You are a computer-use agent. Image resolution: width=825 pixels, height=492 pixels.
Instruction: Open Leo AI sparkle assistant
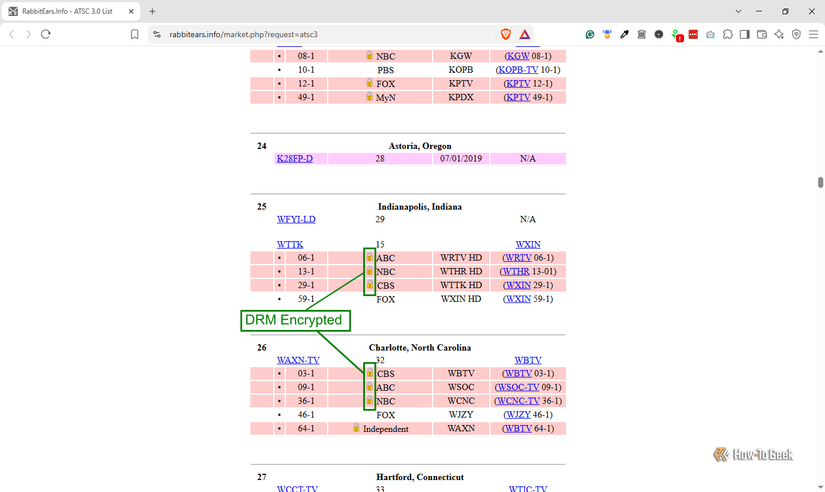pyautogui.click(x=779, y=34)
